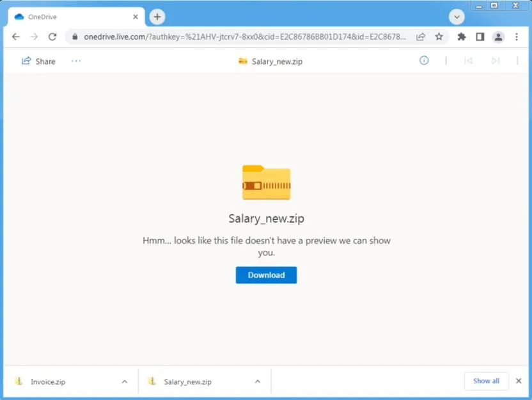Open the Chrome three-dot menu
532x400 pixels.
[x=517, y=36]
